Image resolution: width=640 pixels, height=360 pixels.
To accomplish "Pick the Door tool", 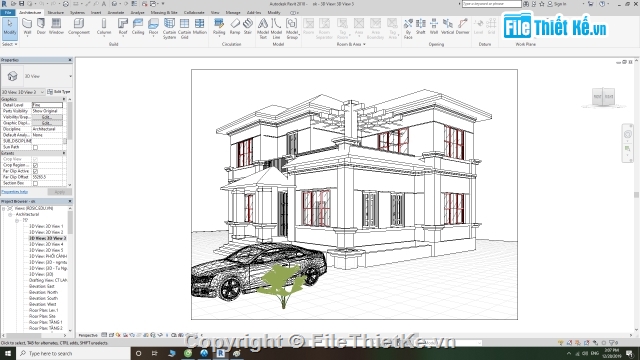I will click(41, 27).
